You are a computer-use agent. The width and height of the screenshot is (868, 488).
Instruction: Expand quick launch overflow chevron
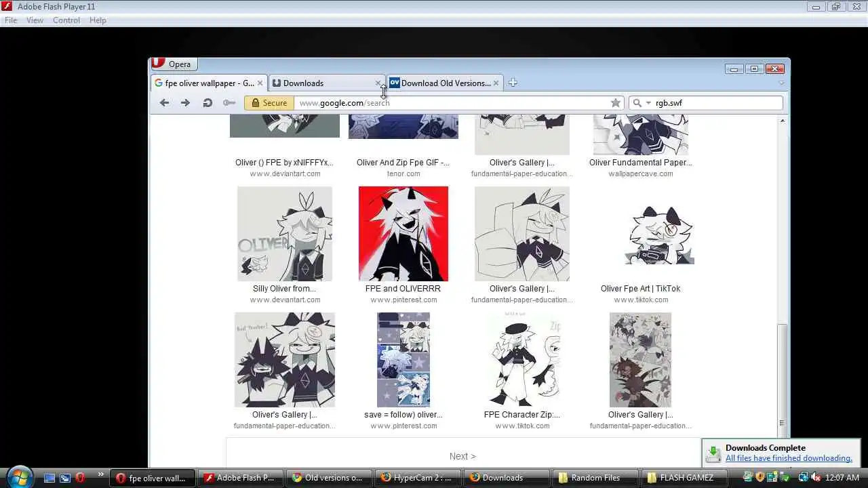[x=100, y=474]
